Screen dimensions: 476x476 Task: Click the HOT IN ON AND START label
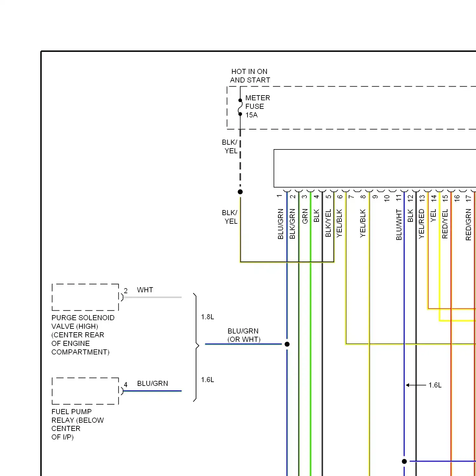(x=250, y=76)
